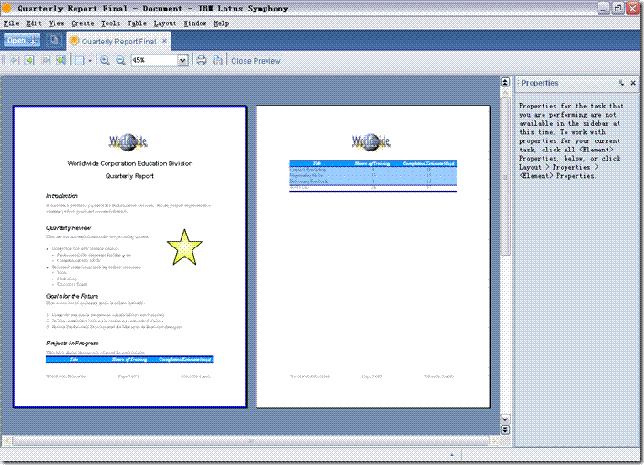Click Close Preview button

(x=256, y=61)
